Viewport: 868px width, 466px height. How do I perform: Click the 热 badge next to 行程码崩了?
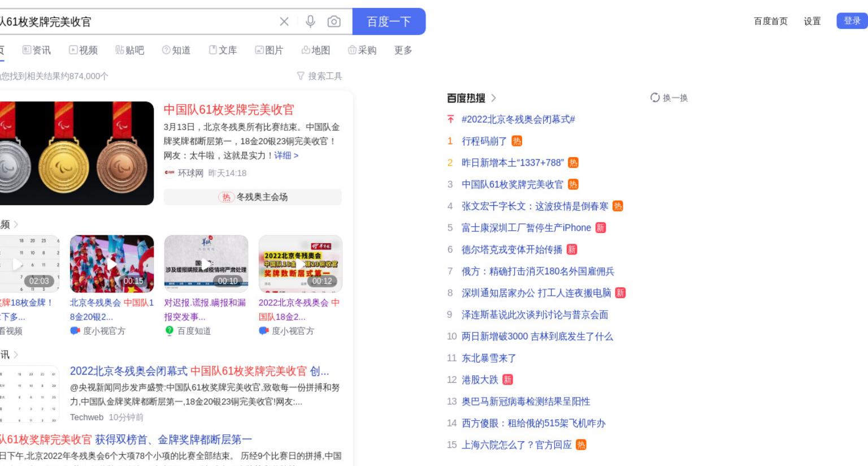pyautogui.click(x=517, y=141)
